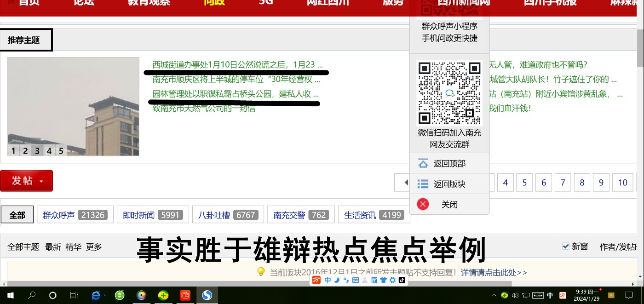The width and height of the screenshot is (644, 304).
Task: Toggle the 新窗 checkbox
Action: point(566,246)
